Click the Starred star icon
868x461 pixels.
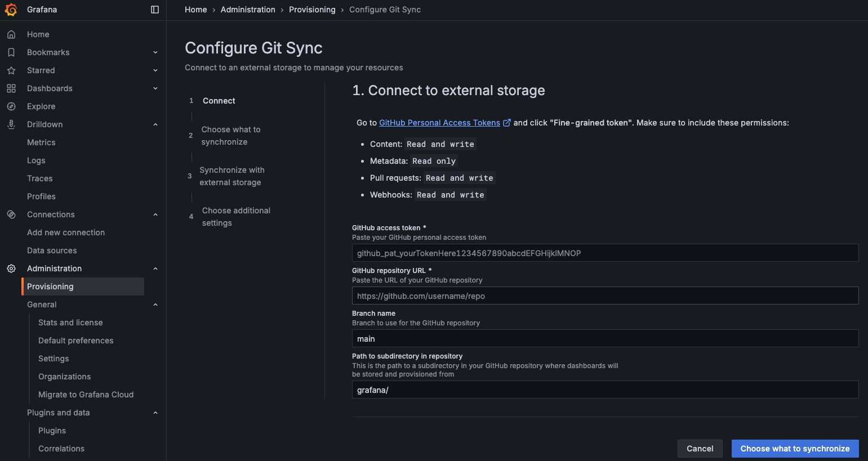coord(11,70)
